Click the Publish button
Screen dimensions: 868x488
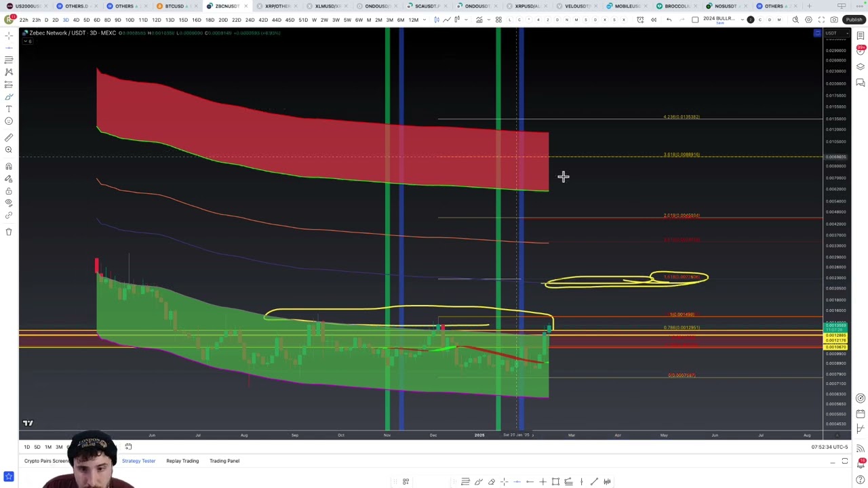854,20
